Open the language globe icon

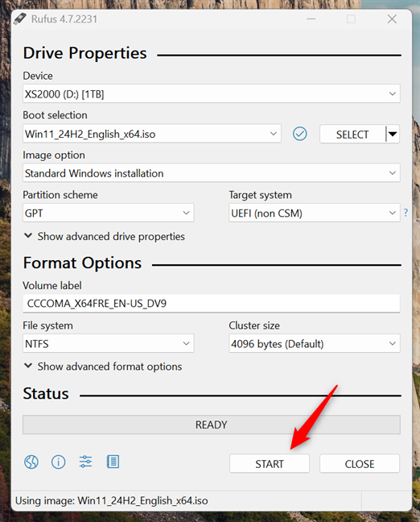pos(31,462)
